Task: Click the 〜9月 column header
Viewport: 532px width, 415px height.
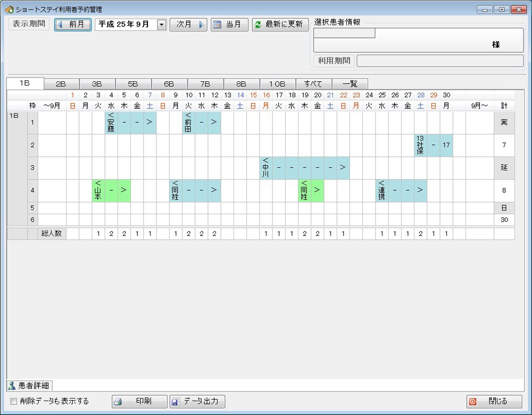Action: tap(52, 106)
